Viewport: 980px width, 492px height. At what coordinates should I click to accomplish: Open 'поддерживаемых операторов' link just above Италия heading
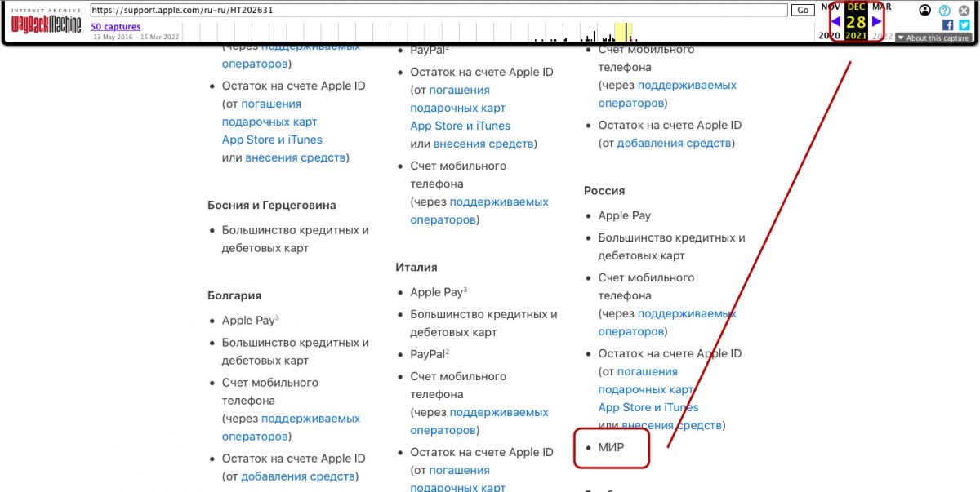[x=479, y=211]
